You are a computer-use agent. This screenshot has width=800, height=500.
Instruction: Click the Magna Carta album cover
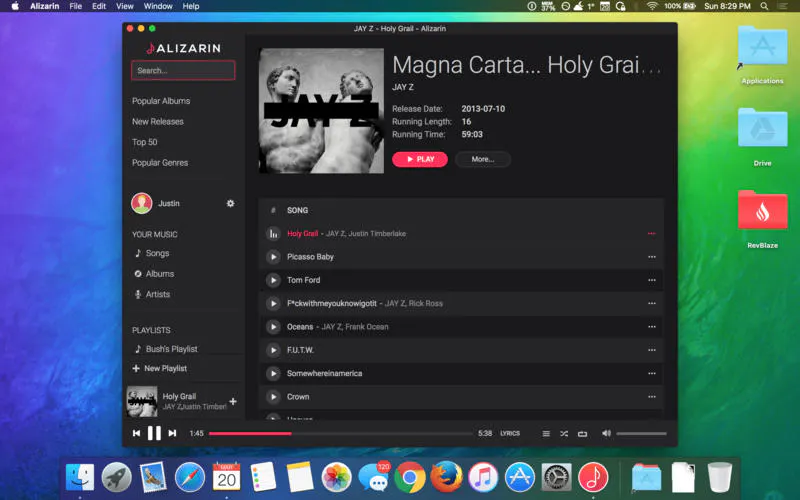[x=321, y=111]
